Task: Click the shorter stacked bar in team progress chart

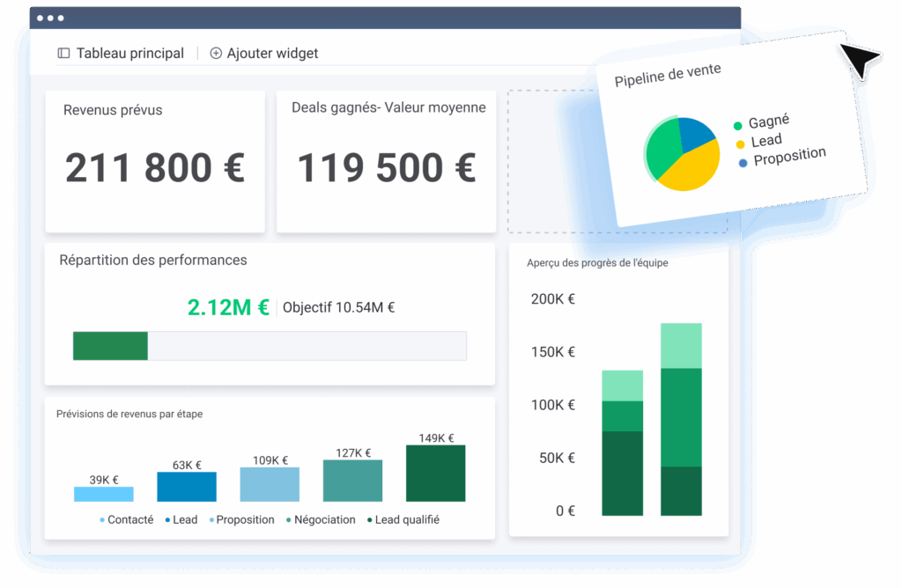Action: pyautogui.click(x=623, y=443)
